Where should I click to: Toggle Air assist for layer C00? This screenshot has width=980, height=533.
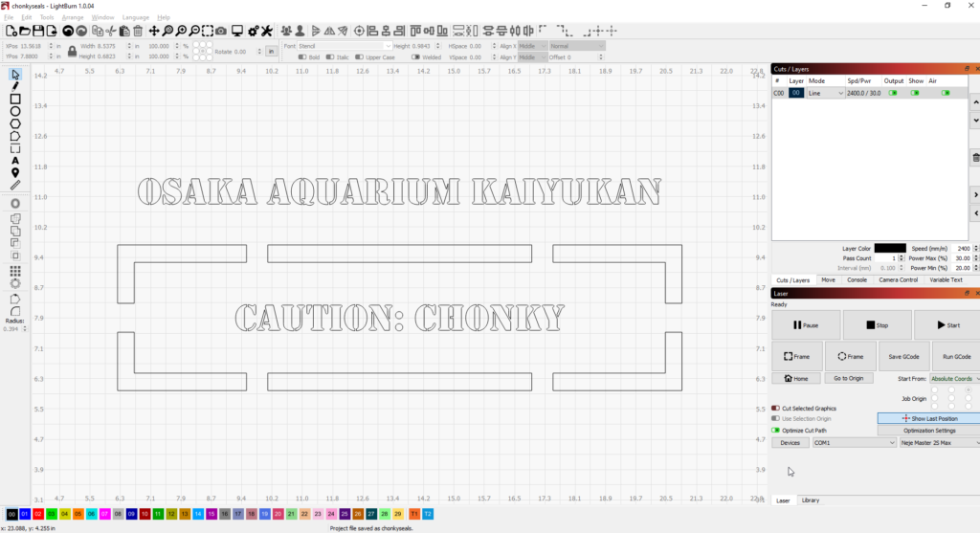click(946, 93)
